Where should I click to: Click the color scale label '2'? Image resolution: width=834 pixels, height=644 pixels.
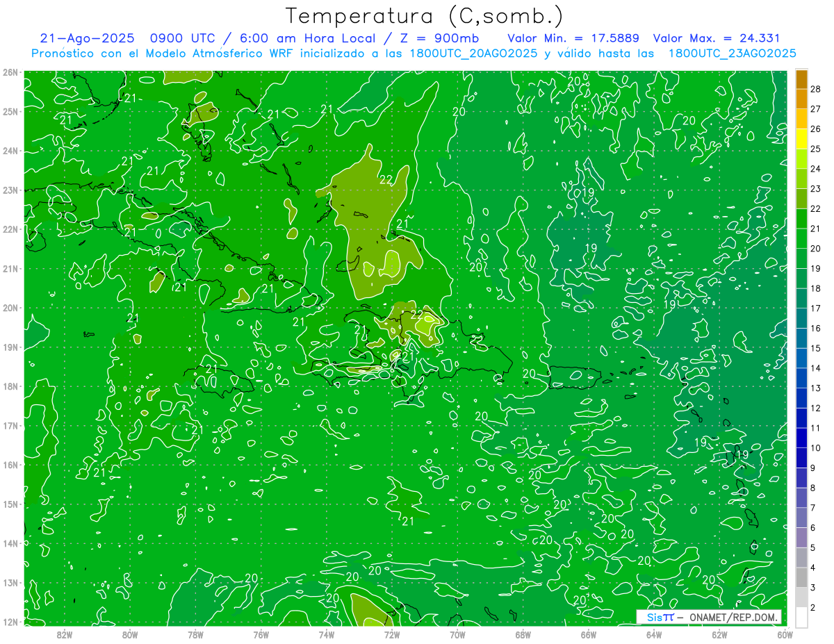(x=813, y=607)
